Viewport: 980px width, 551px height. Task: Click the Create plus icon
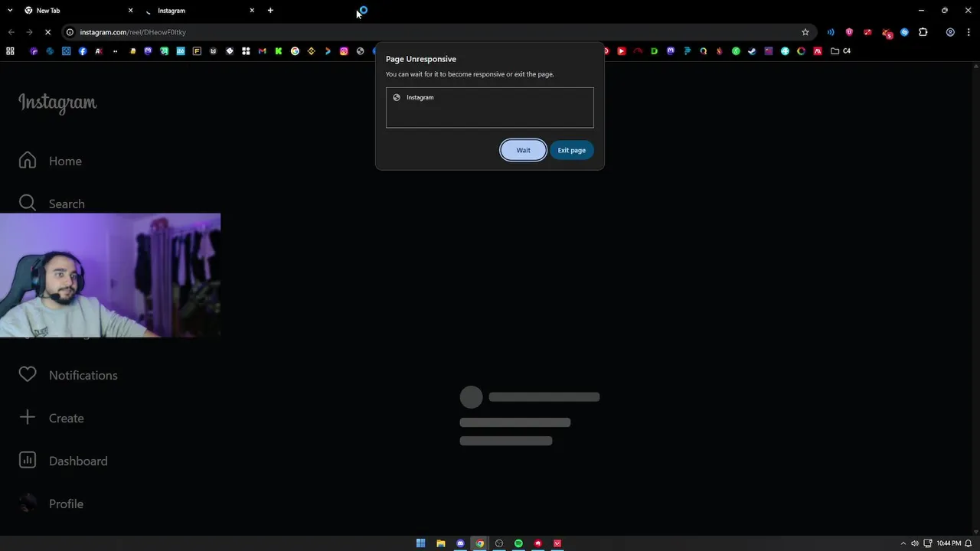[x=28, y=418]
